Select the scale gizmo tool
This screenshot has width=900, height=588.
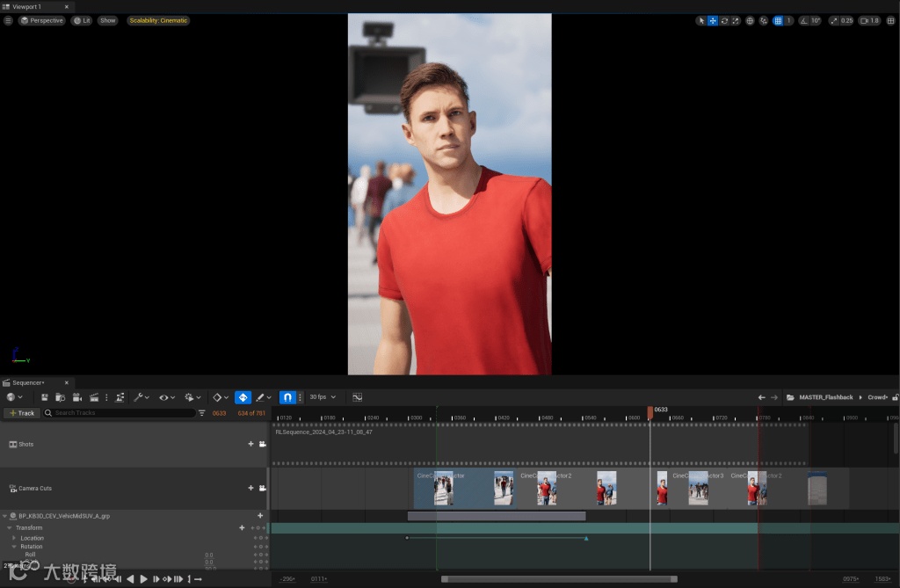735,20
